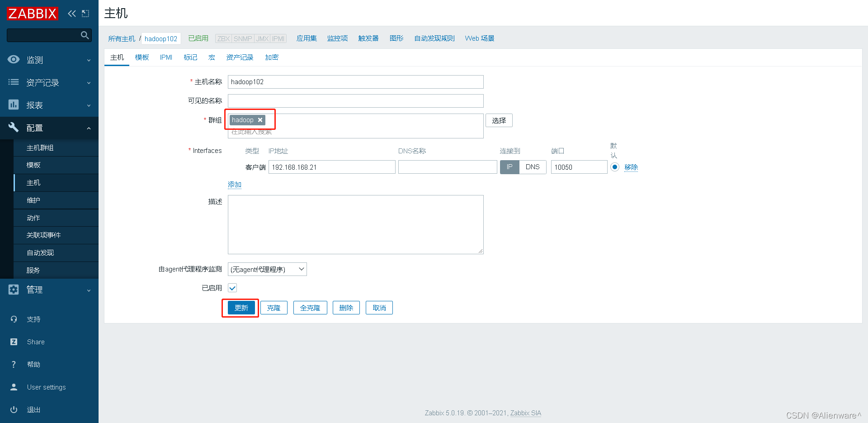
Task: Open the 所有主机 breadcrumb link
Action: 122,38
